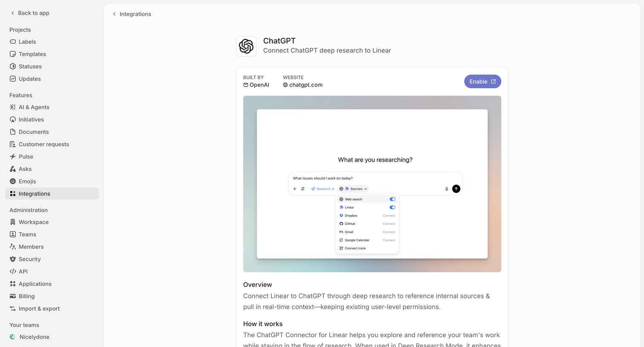
Task: Click the Back to app chevron icon
Action: [x=12, y=13]
